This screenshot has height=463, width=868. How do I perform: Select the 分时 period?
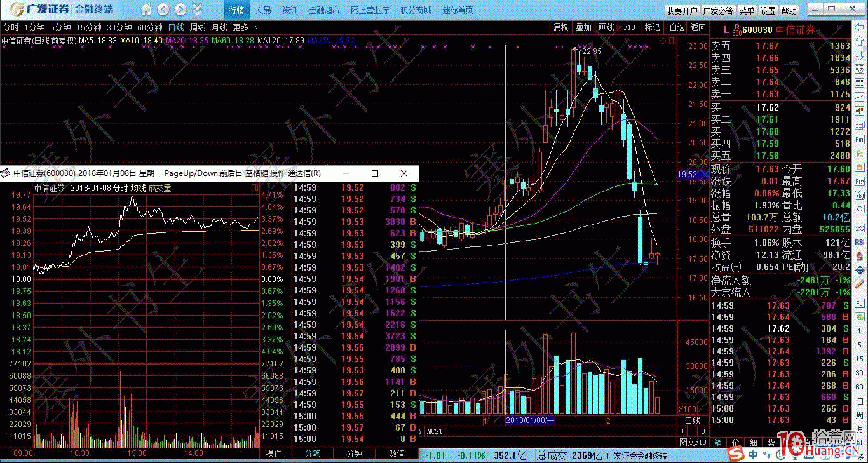[x=11, y=27]
